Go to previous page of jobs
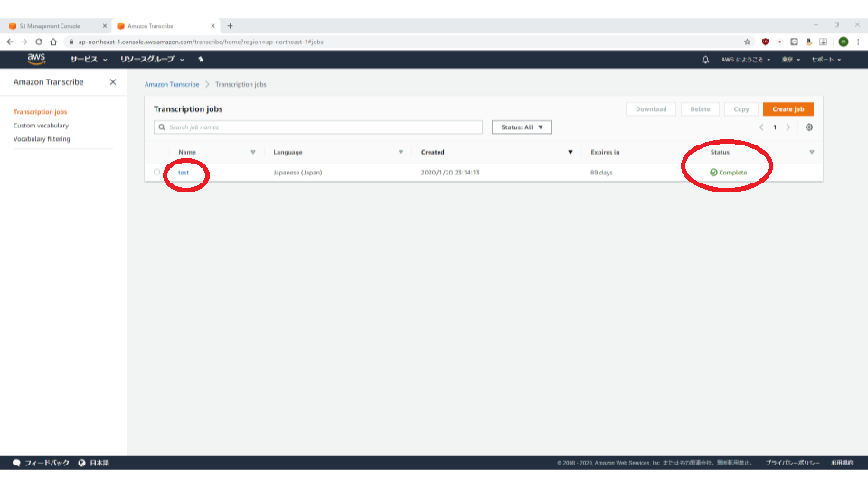Image resolution: width=868 pixels, height=488 pixels. coord(761,127)
